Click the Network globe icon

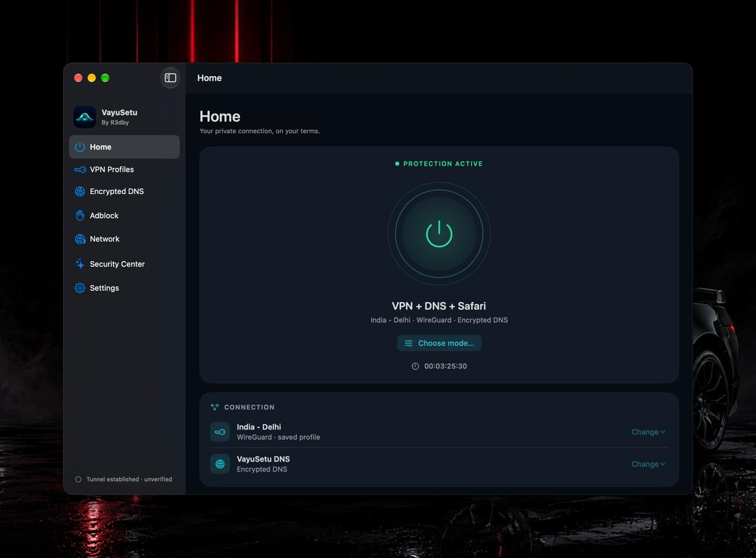[80, 239]
